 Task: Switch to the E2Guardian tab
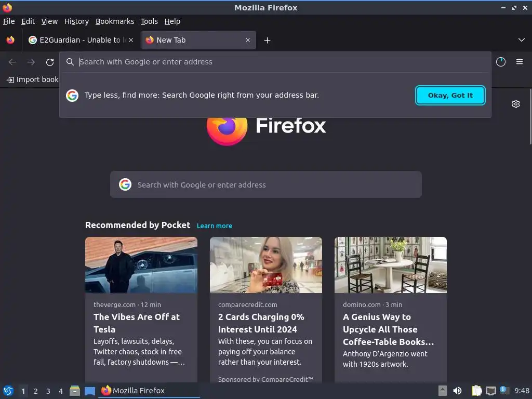tap(80, 40)
